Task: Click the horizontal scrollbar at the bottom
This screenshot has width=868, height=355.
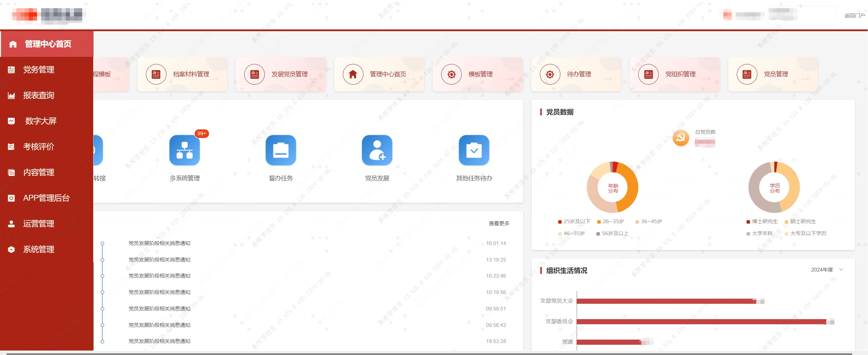Action: [429, 354]
